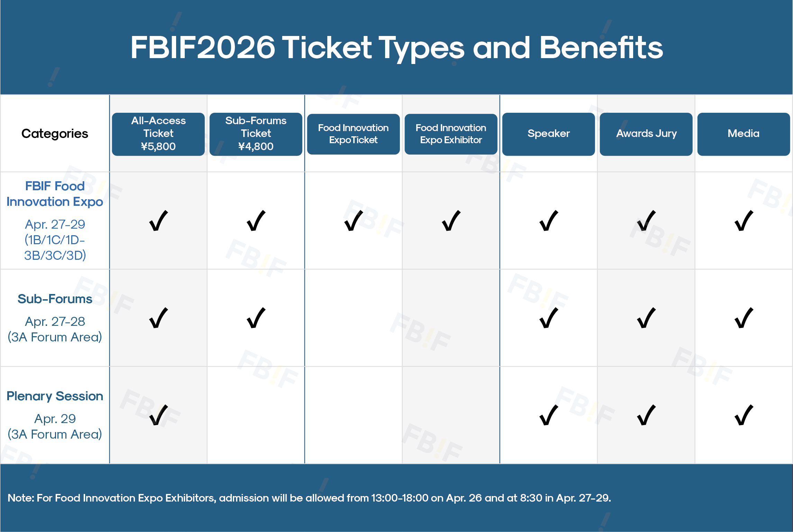
Task: Click Media checkmark in Food Innovation Expo row
Action: [744, 220]
